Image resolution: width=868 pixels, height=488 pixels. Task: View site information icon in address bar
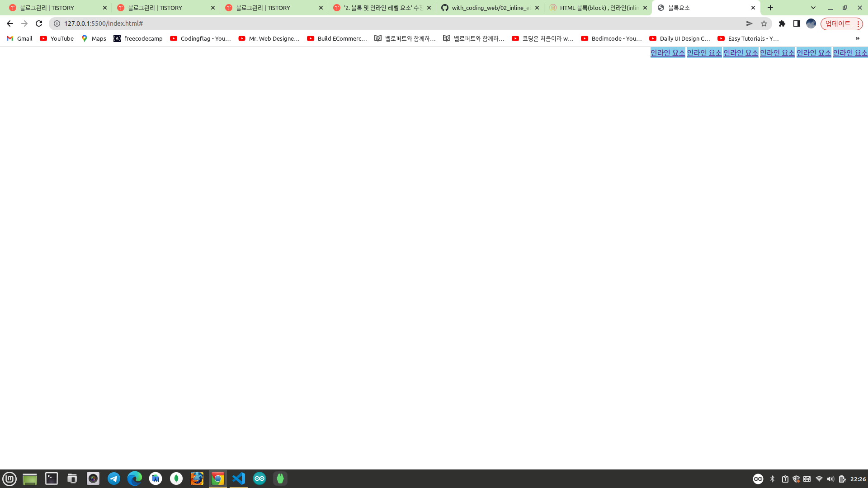coord(57,23)
